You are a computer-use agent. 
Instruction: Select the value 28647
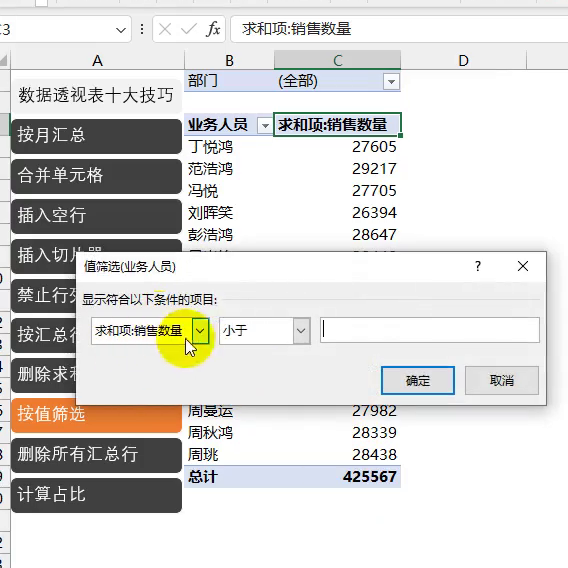coord(374,235)
